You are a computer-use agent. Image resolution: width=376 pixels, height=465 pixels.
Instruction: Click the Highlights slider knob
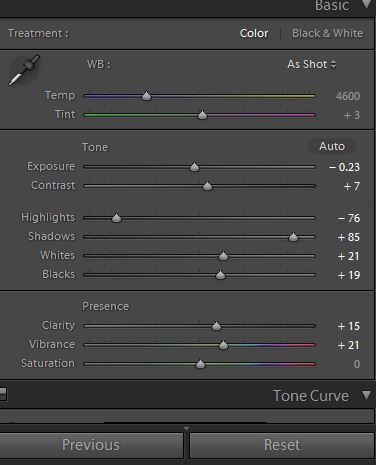click(x=116, y=218)
